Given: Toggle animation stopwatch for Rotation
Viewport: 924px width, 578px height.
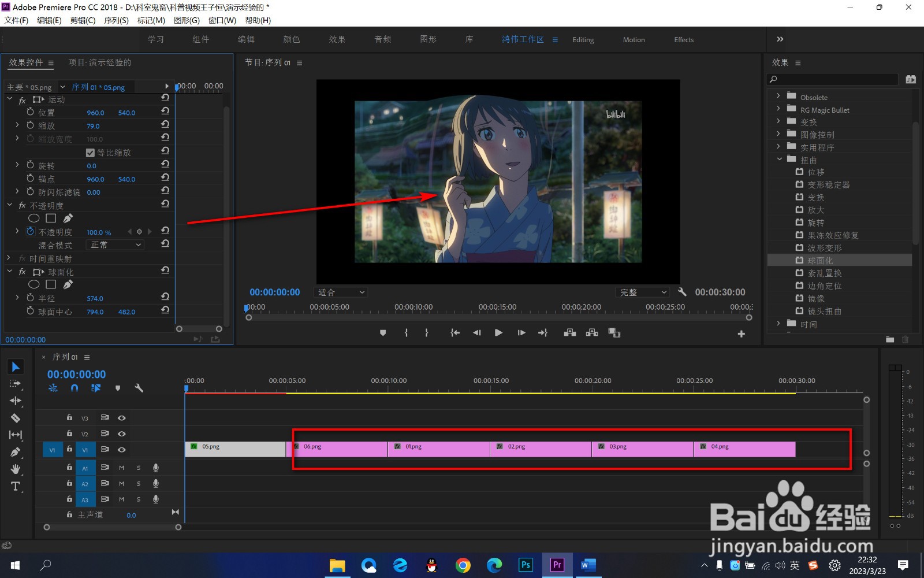Looking at the screenshot, I should [31, 165].
